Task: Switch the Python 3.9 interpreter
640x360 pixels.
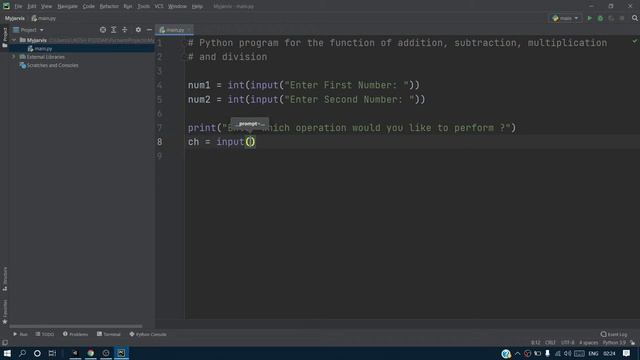Action: 614,342
